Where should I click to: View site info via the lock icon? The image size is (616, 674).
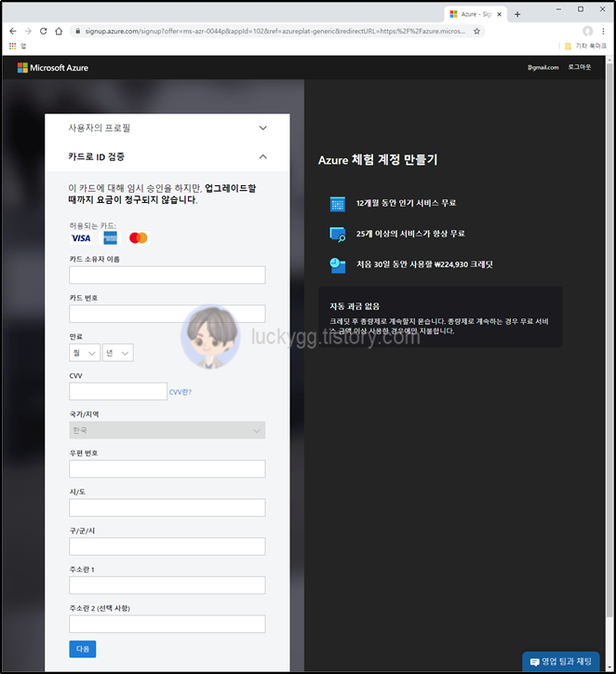click(78, 32)
